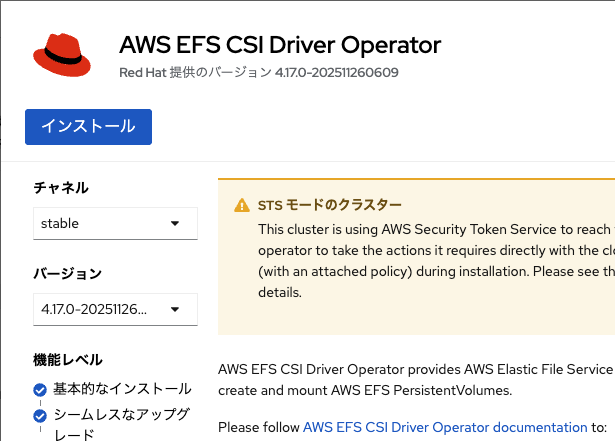Image resolution: width=615 pixels, height=441 pixels.
Task: Click the チャネル field label
Action: (x=61, y=187)
